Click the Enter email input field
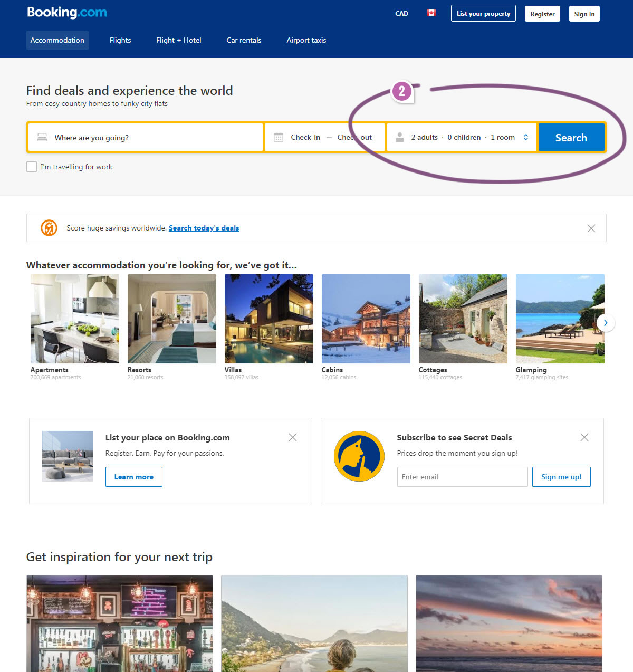This screenshot has width=633, height=672. pos(462,477)
